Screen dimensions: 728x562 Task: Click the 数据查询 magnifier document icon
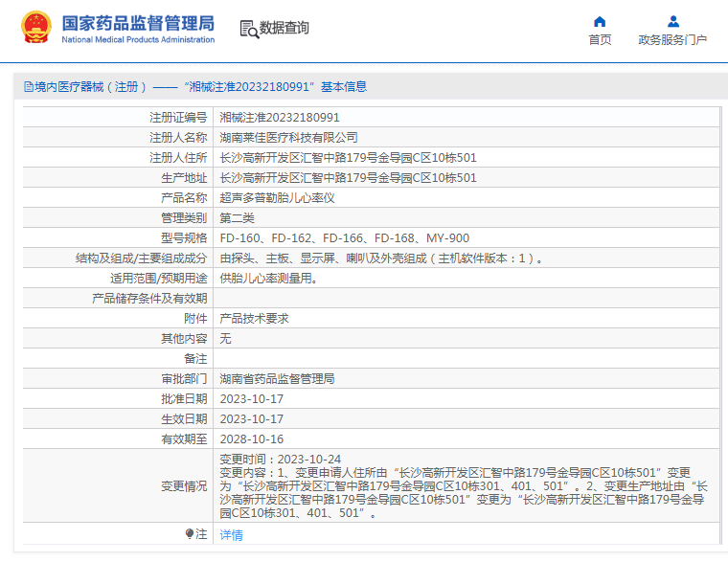pos(249,29)
